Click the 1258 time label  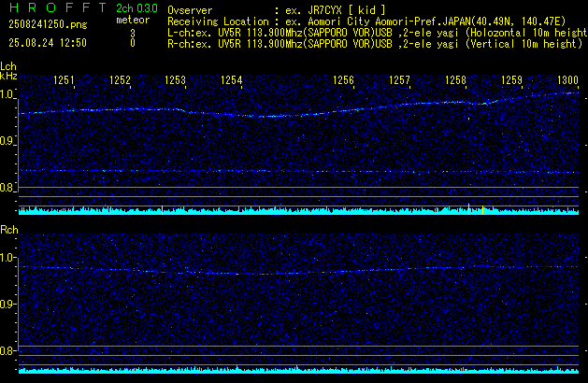[x=455, y=79]
